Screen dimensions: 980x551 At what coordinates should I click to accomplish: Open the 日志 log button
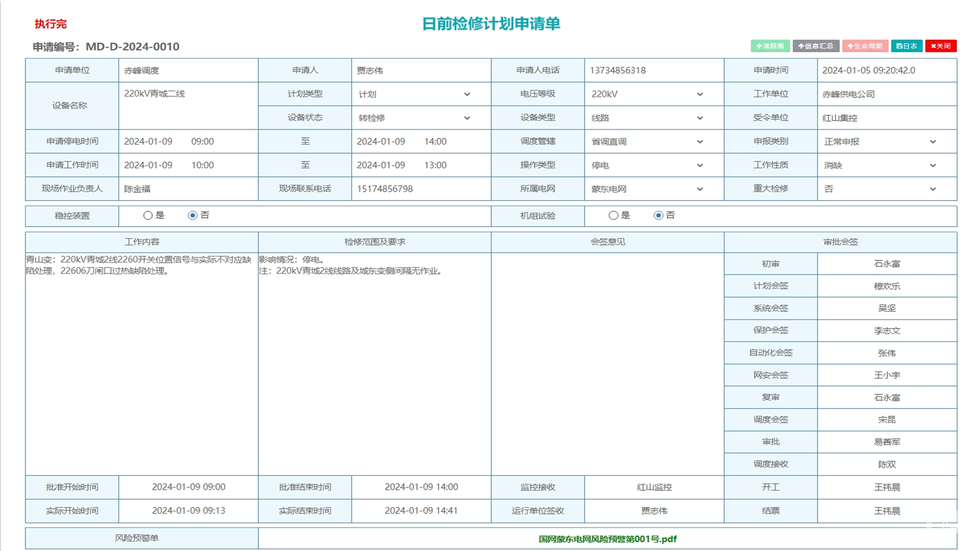906,46
